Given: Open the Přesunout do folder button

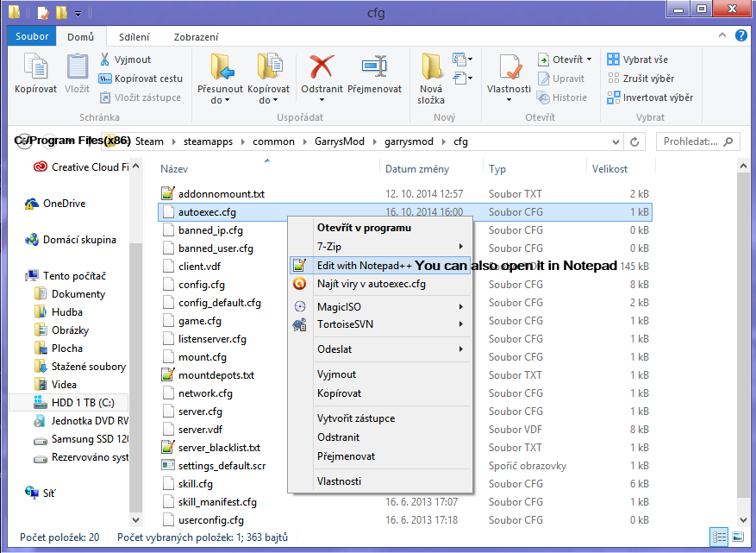Looking at the screenshot, I should 221,79.
